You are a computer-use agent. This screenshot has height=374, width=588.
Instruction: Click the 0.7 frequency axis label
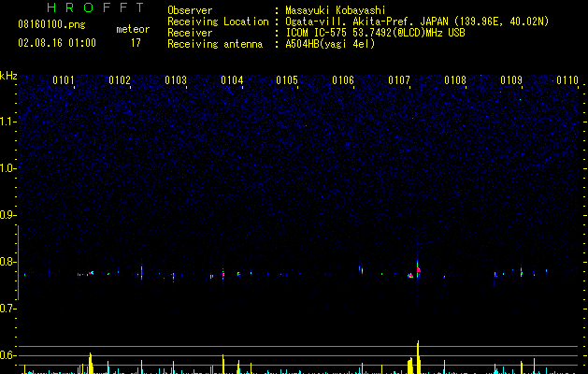coord(7,309)
